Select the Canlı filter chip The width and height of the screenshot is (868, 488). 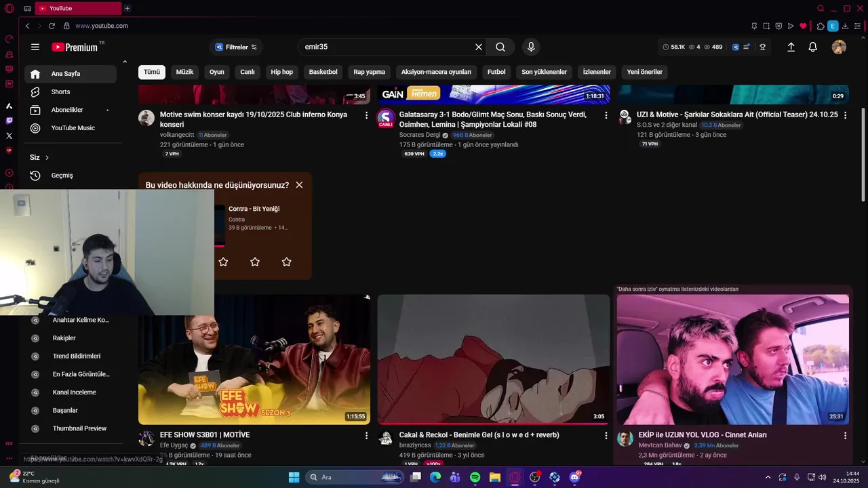pos(248,72)
